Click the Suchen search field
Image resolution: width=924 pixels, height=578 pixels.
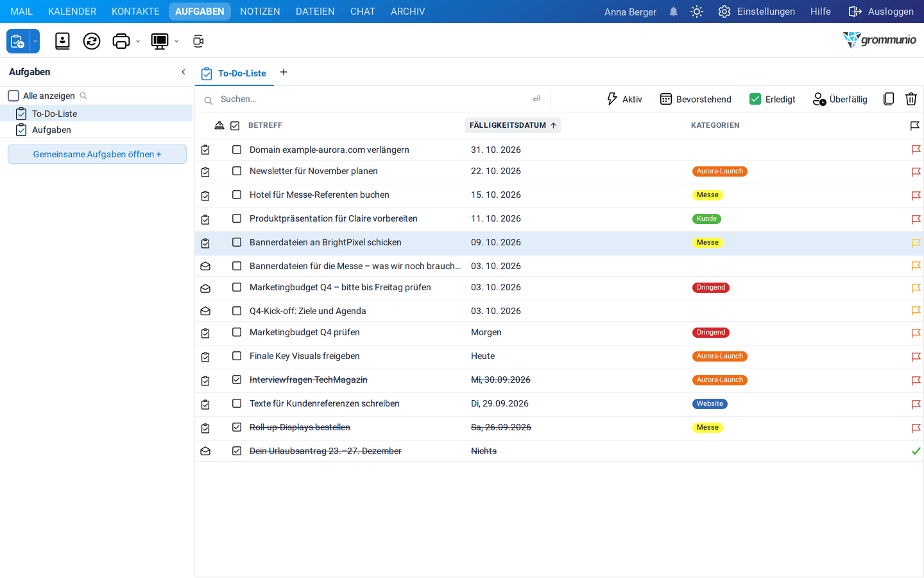374,99
